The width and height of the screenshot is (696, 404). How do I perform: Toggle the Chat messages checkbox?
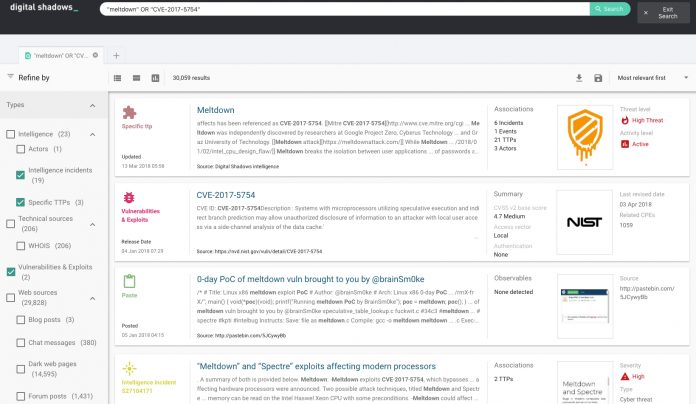click(20, 343)
